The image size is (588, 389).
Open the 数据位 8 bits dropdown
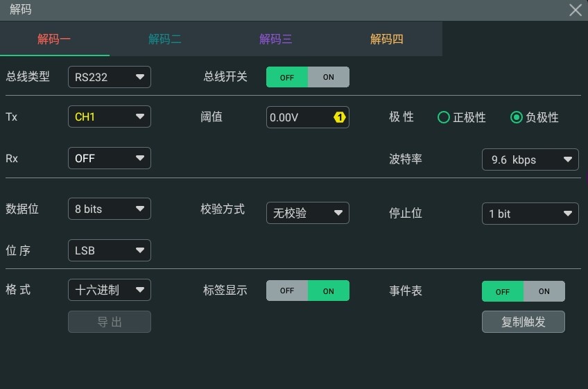coord(110,209)
